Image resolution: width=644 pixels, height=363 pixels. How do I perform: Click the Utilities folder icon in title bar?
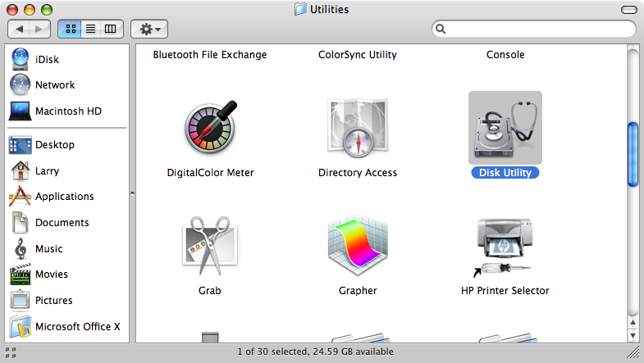click(300, 9)
